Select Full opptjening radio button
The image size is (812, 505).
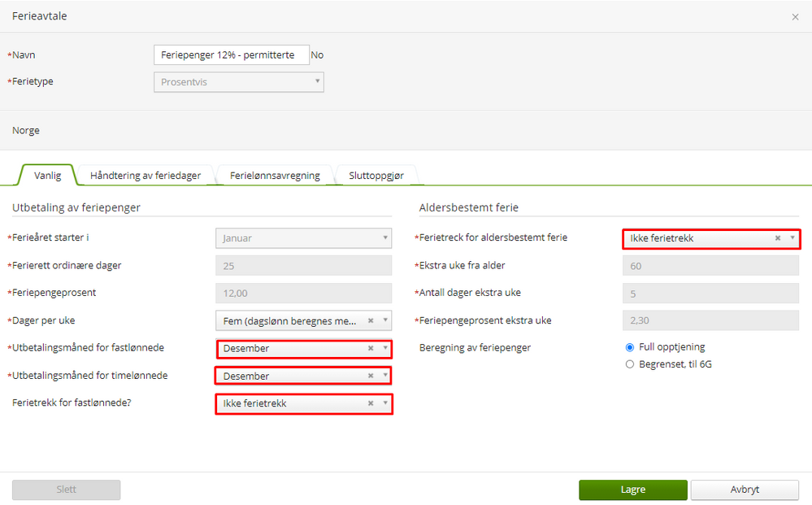630,347
